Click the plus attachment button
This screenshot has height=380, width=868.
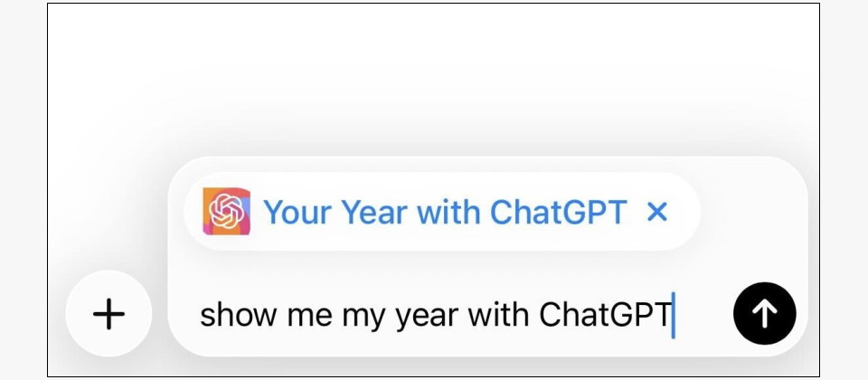click(x=108, y=314)
